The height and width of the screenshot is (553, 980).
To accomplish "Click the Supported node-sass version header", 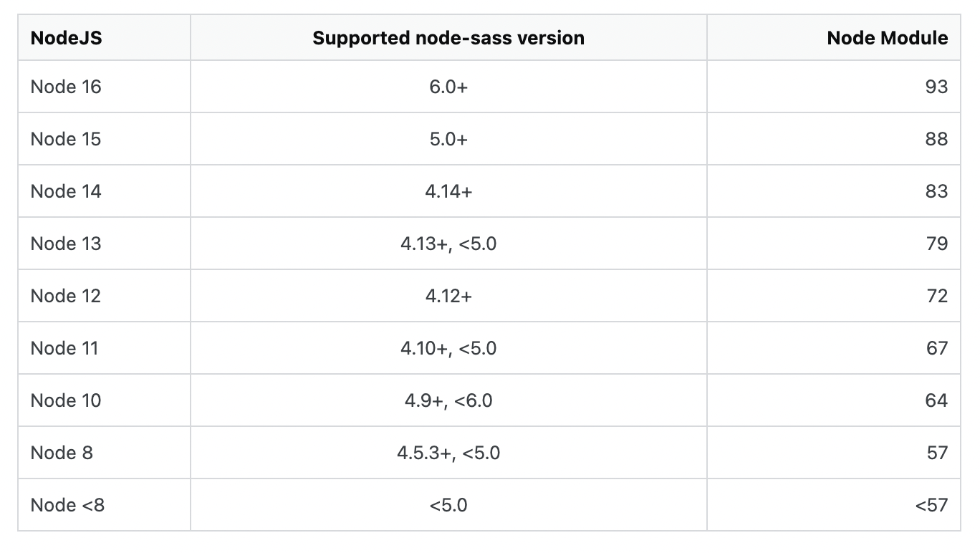I will click(448, 37).
